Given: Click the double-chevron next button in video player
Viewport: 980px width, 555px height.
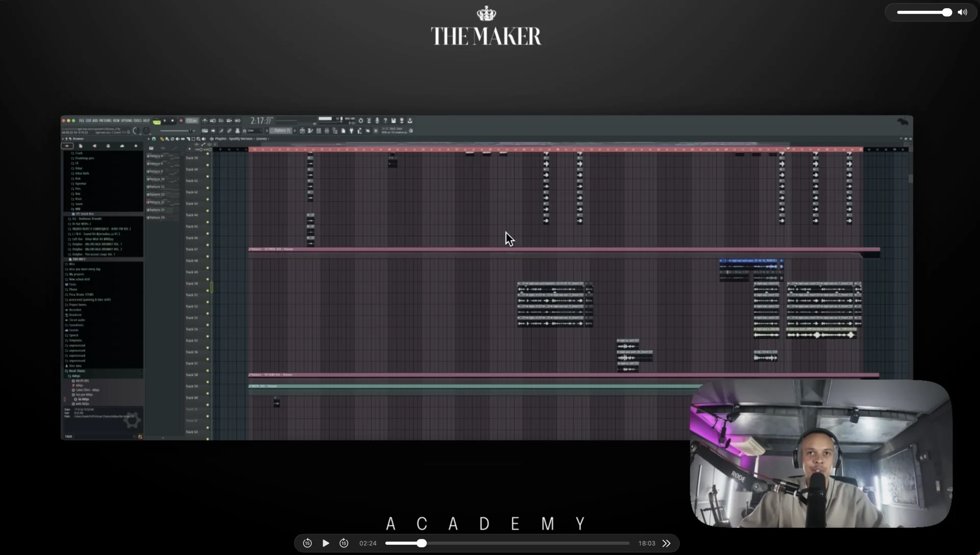Looking at the screenshot, I should point(667,543).
